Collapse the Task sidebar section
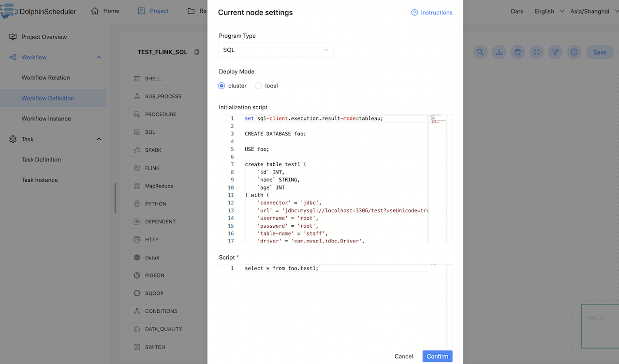This screenshot has width=619, height=364. [x=99, y=139]
